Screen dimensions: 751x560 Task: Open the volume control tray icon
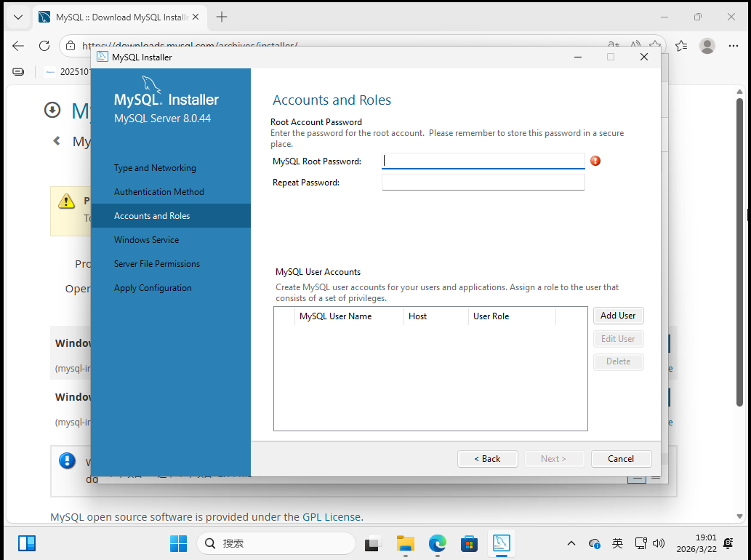point(659,544)
